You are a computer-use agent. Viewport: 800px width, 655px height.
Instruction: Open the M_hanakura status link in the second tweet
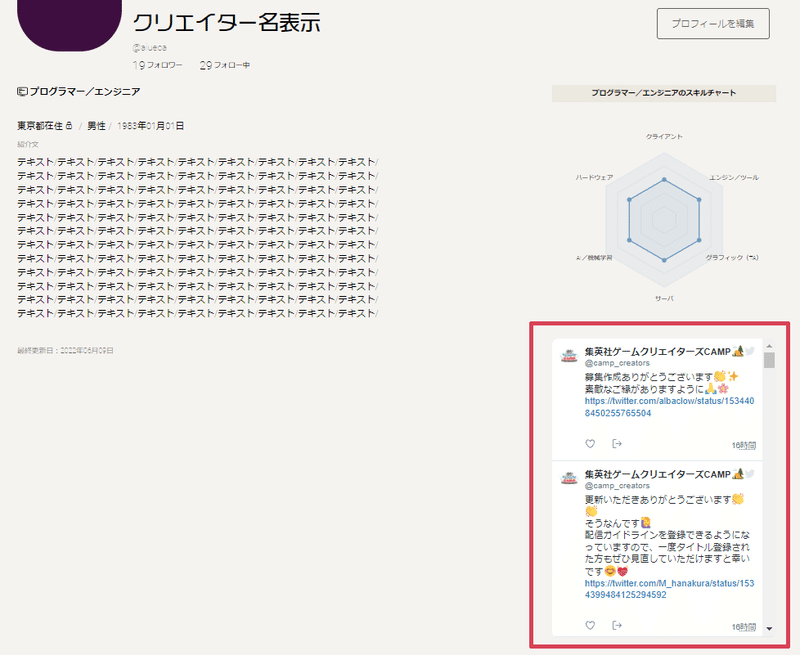coord(669,589)
